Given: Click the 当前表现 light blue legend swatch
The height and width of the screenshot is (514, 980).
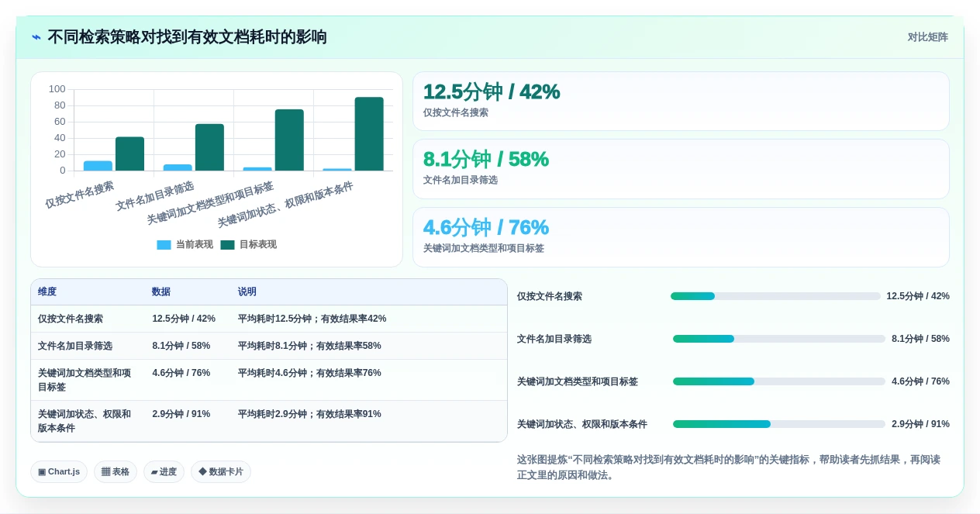Looking at the screenshot, I should click(x=164, y=245).
